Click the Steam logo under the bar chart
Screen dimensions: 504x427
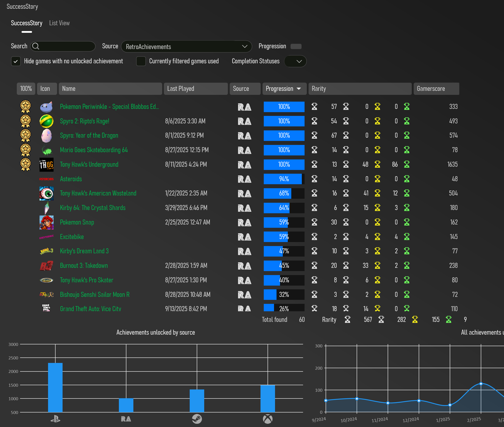pos(197,419)
